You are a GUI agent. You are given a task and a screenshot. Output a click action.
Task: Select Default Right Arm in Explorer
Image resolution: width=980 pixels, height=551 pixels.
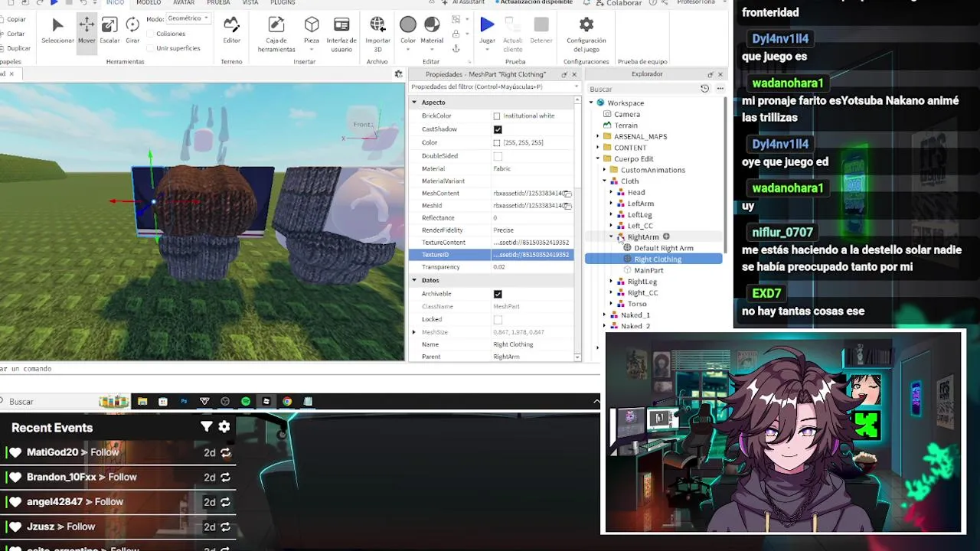click(x=664, y=248)
